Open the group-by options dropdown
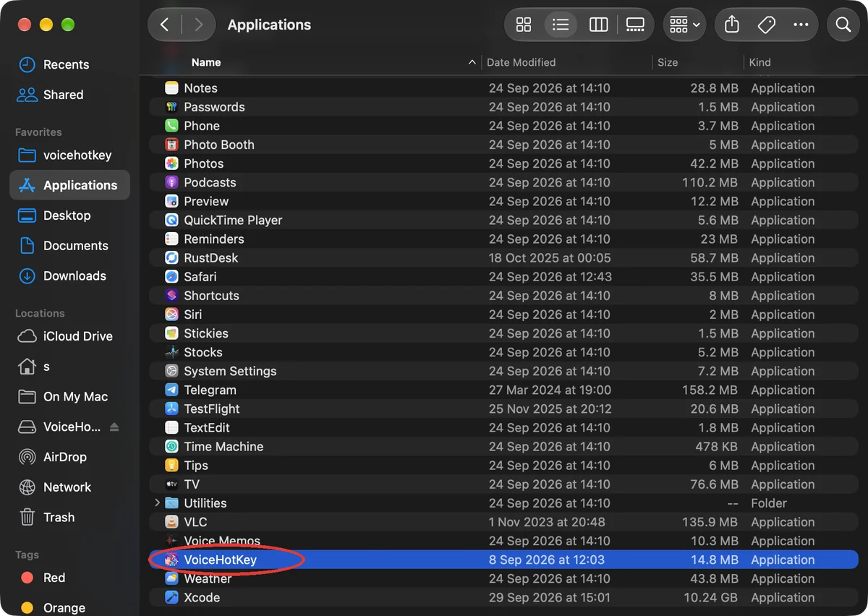 click(x=684, y=25)
